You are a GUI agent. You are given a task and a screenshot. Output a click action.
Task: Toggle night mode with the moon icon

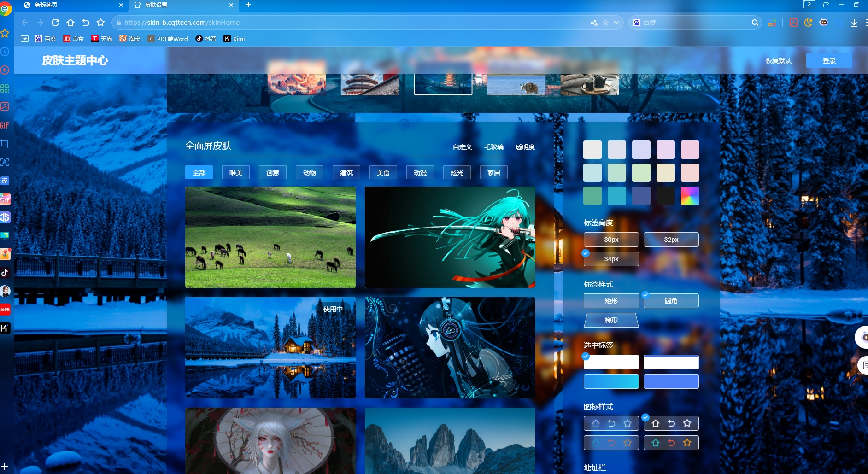point(808,23)
